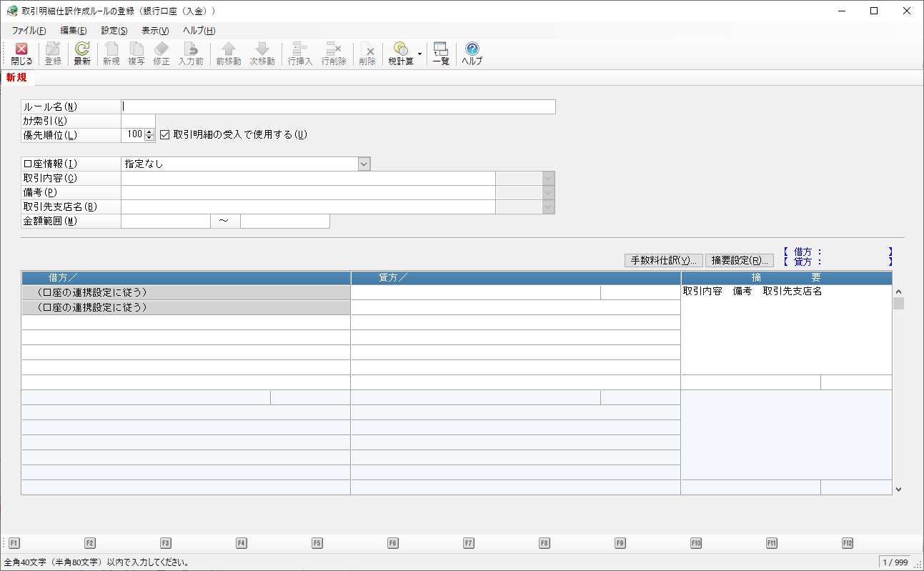
Task: Decrease 優先順位 value with down spinner
Action: coord(149,138)
